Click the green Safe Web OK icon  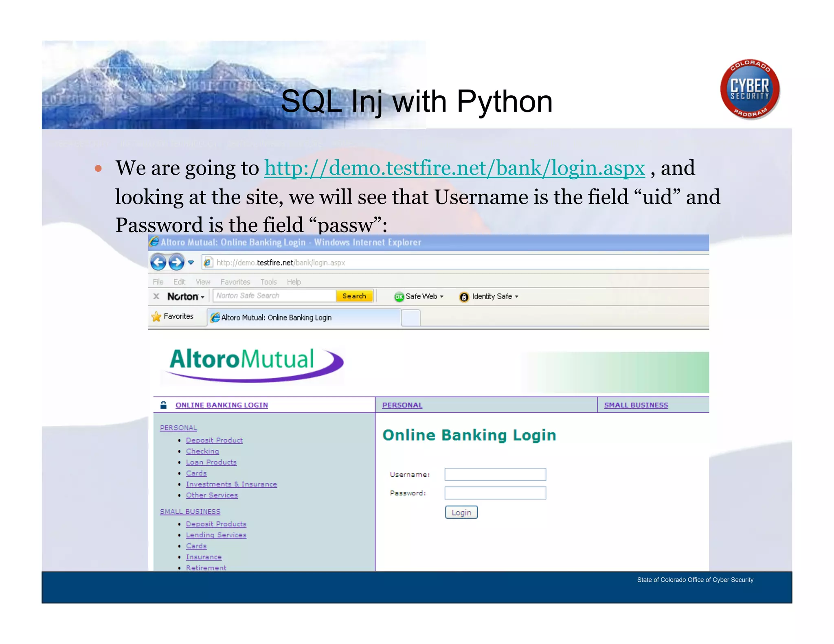(x=399, y=297)
